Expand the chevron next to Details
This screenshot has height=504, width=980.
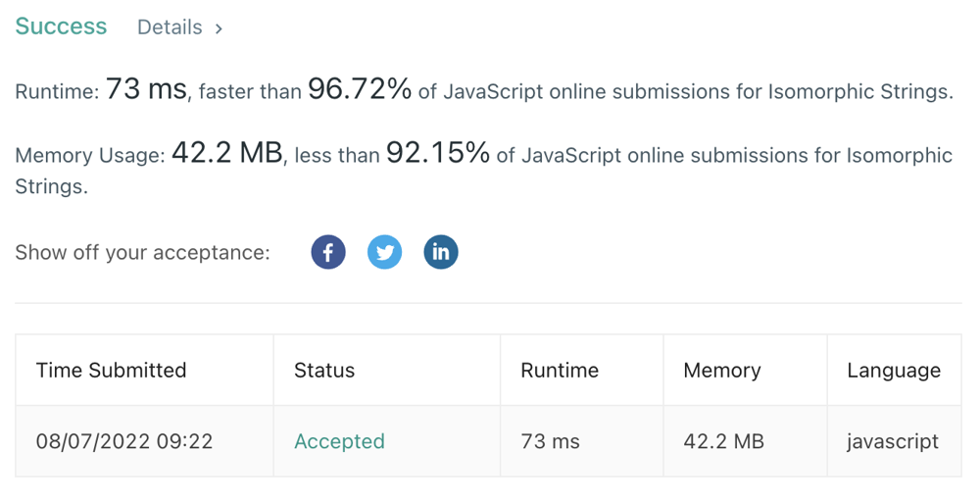(219, 28)
